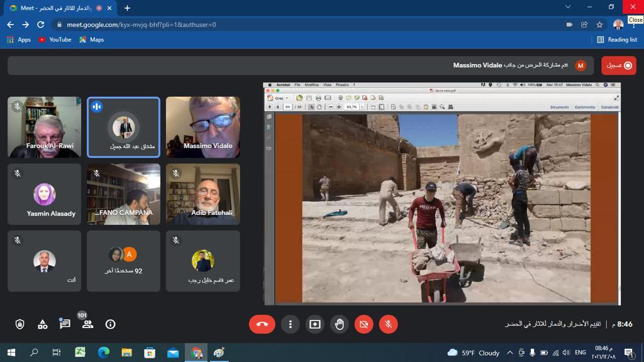Toggle the camera on or off
Image resolution: width=644 pixels, height=362 pixels.
pyautogui.click(x=364, y=324)
